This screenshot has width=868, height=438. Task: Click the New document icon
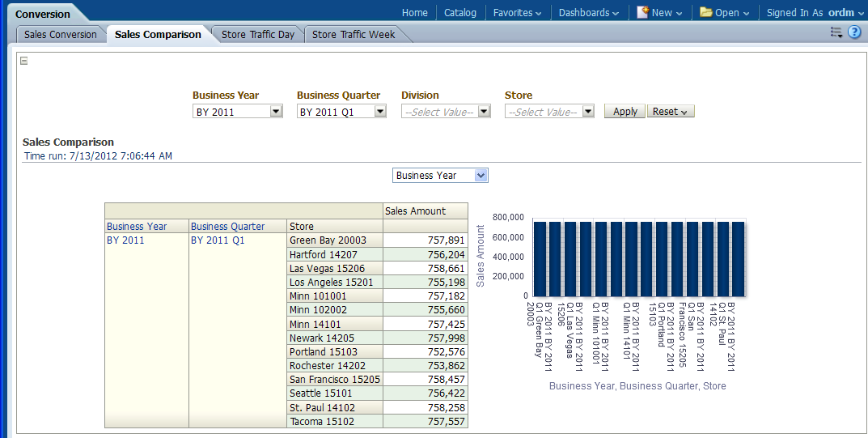pyautogui.click(x=642, y=12)
